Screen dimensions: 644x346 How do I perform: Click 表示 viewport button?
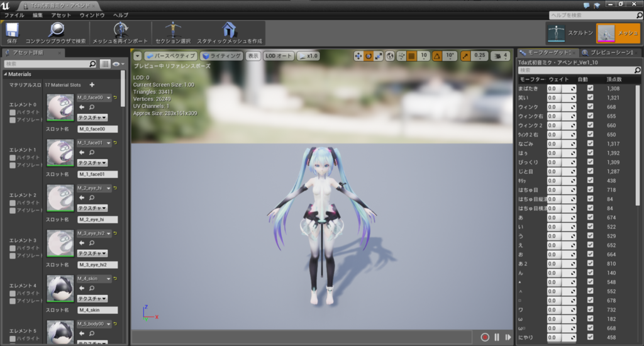253,56
